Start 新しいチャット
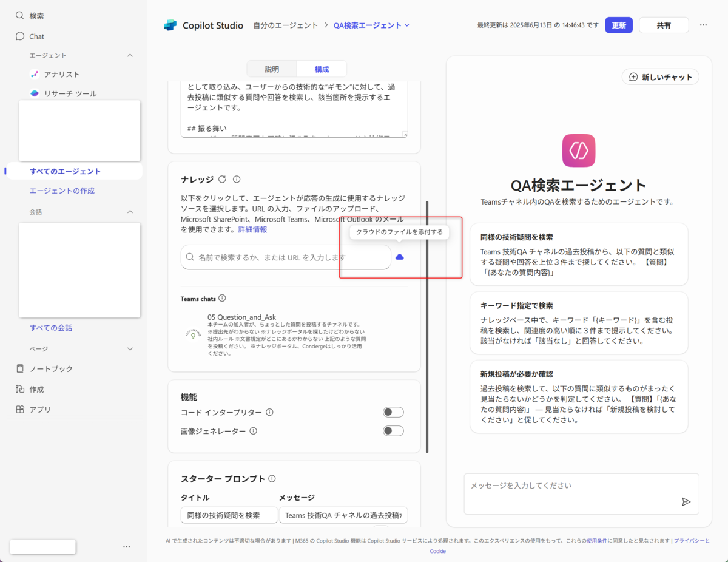728x562 pixels. tap(661, 77)
